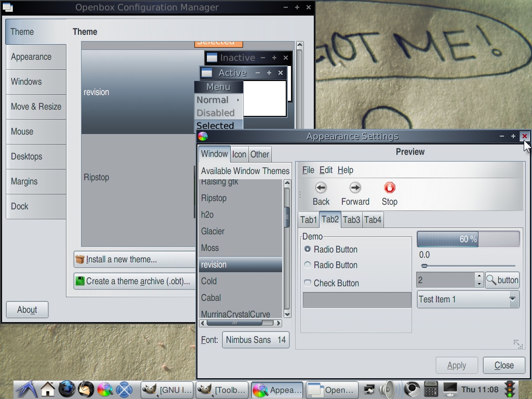Select the Moss window theme
This screenshot has height=399, width=532.
point(240,248)
